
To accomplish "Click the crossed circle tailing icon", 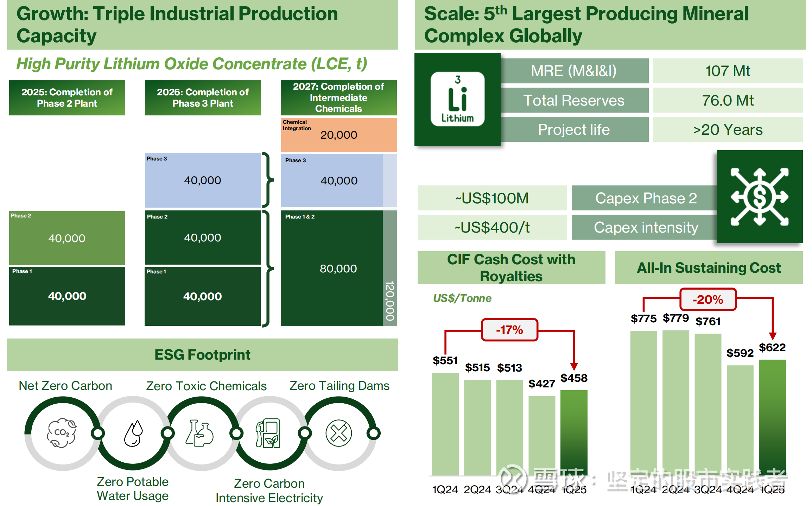I will [338, 433].
